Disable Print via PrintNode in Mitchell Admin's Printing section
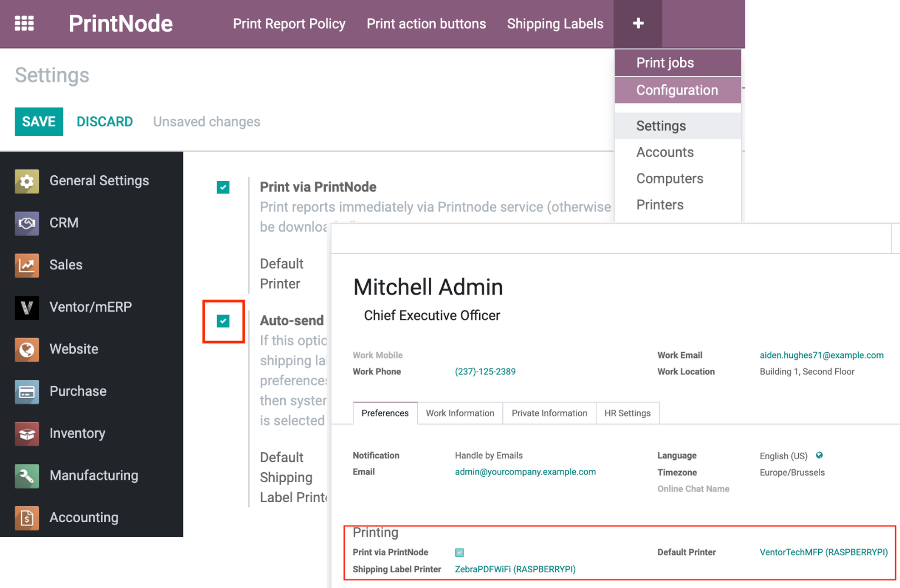Viewport: 900px width, 588px height. coord(459,552)
